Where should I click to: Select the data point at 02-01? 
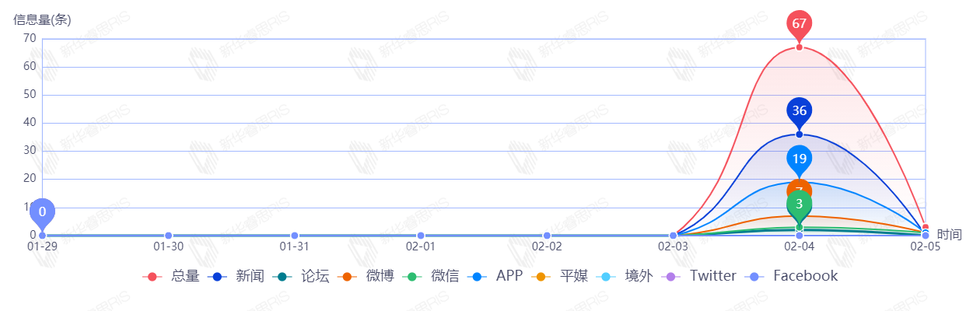421,236
